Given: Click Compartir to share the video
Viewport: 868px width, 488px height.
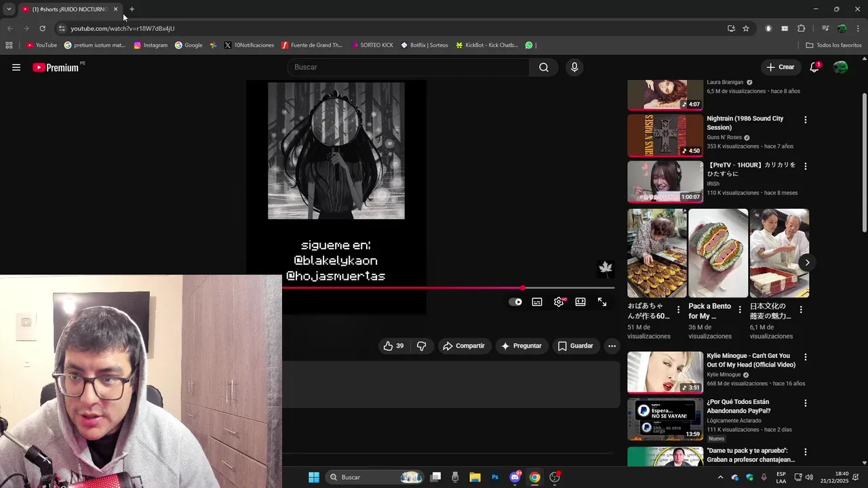Looking at the screenshot, I should [465, 346].
